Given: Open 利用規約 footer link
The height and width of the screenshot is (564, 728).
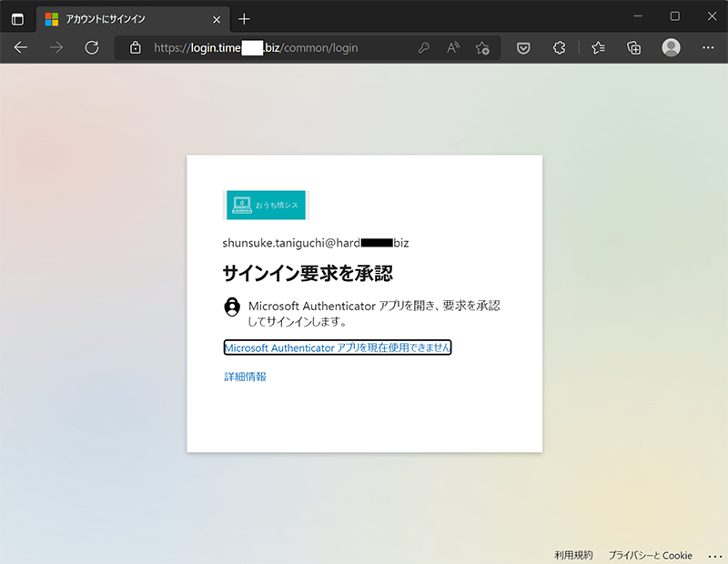Looking at the screenshot, I should click(573, 555).
